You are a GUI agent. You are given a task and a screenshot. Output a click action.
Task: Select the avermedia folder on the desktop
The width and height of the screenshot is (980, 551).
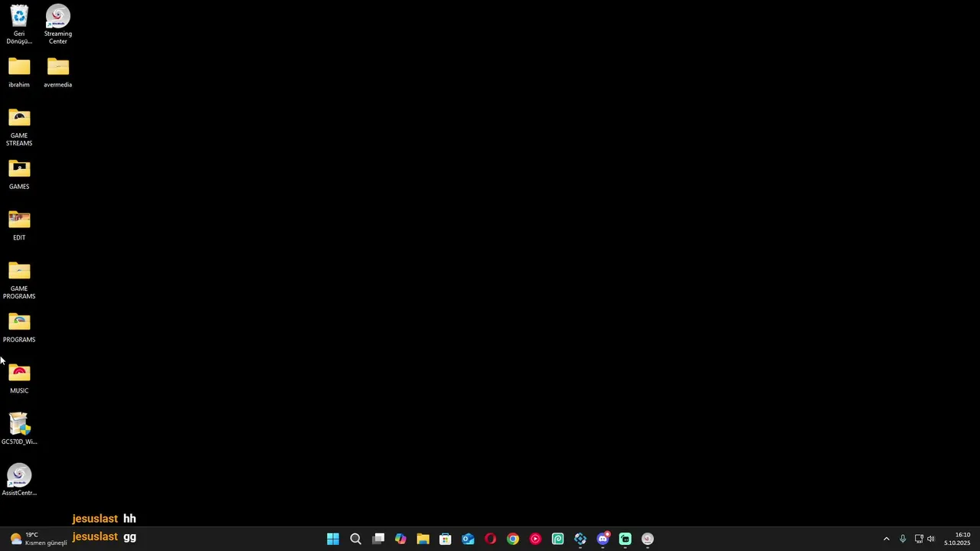[58, 73]
